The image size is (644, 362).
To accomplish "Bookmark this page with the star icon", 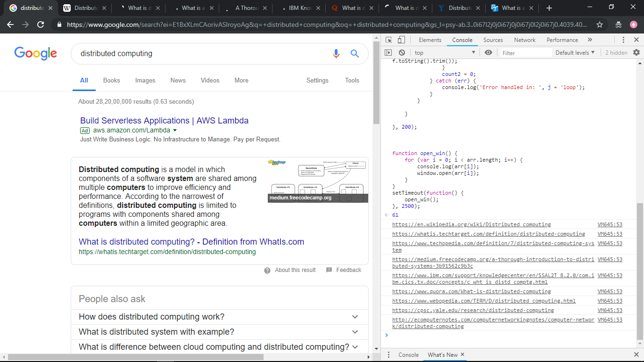I will click(x=600, y=25).
